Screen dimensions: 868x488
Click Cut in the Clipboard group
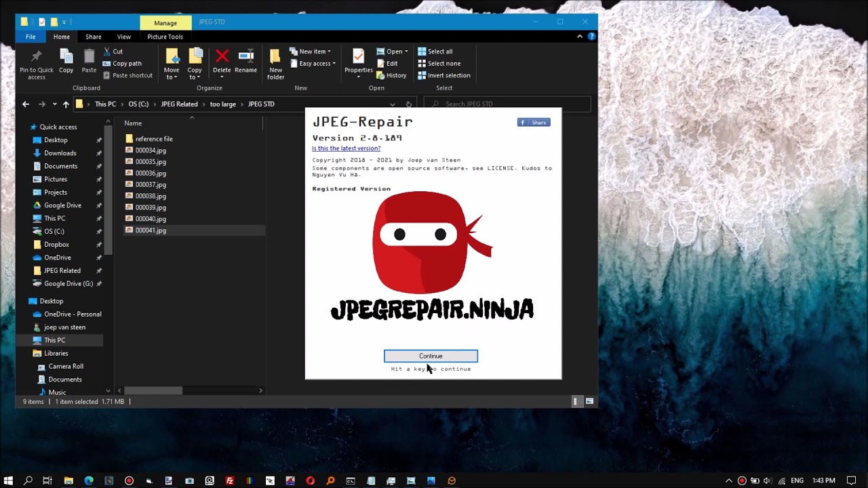[x=113, y=52]
